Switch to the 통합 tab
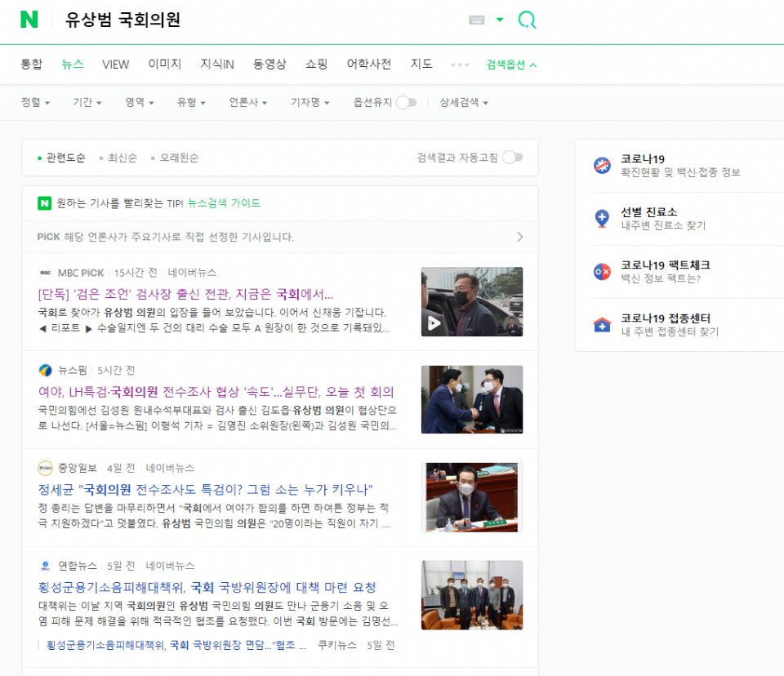The height and width of the screenshot is (676, 784). coord(31,64)
